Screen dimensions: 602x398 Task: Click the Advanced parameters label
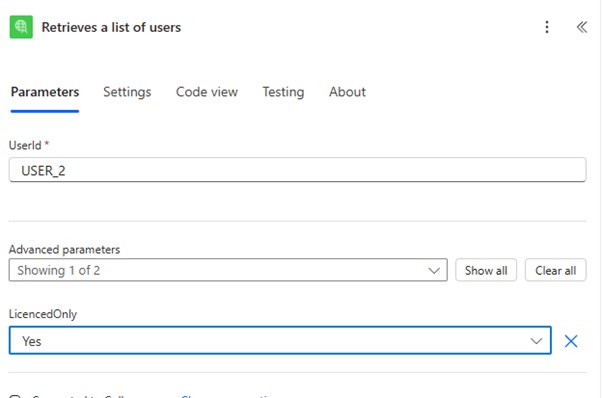click(64, 249)
